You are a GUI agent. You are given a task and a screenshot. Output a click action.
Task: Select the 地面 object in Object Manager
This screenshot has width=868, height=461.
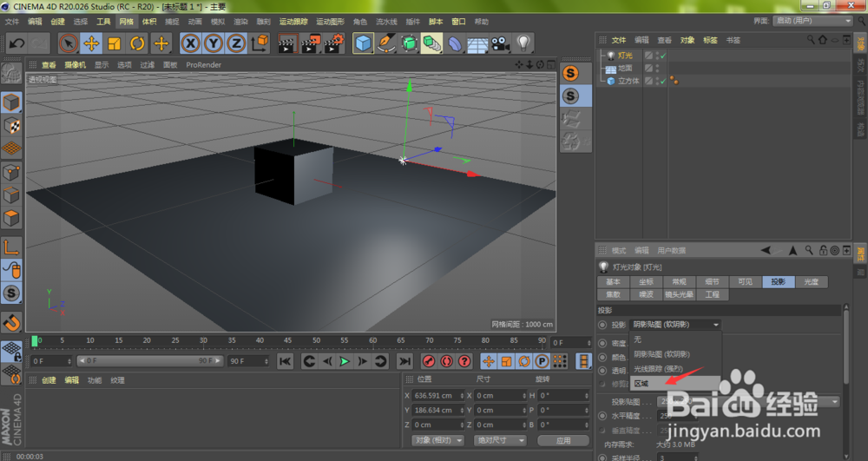tap(625, 68)
